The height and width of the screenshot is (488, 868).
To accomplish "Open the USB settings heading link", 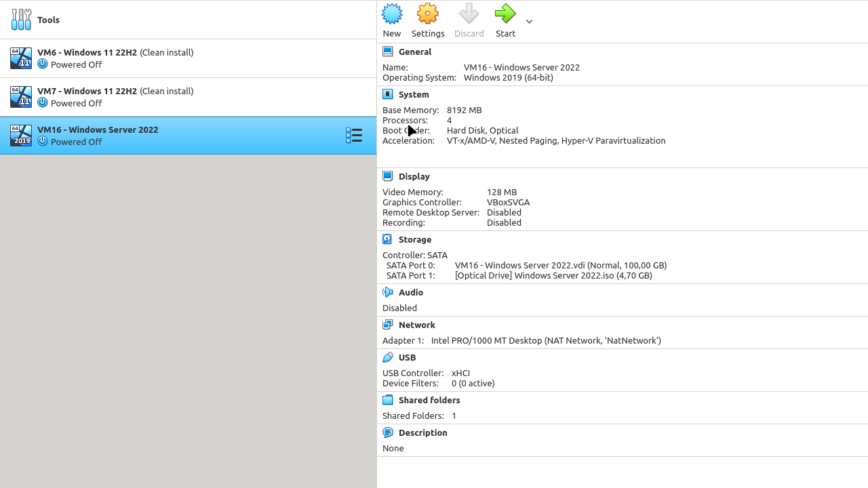I will click(408, 357).
